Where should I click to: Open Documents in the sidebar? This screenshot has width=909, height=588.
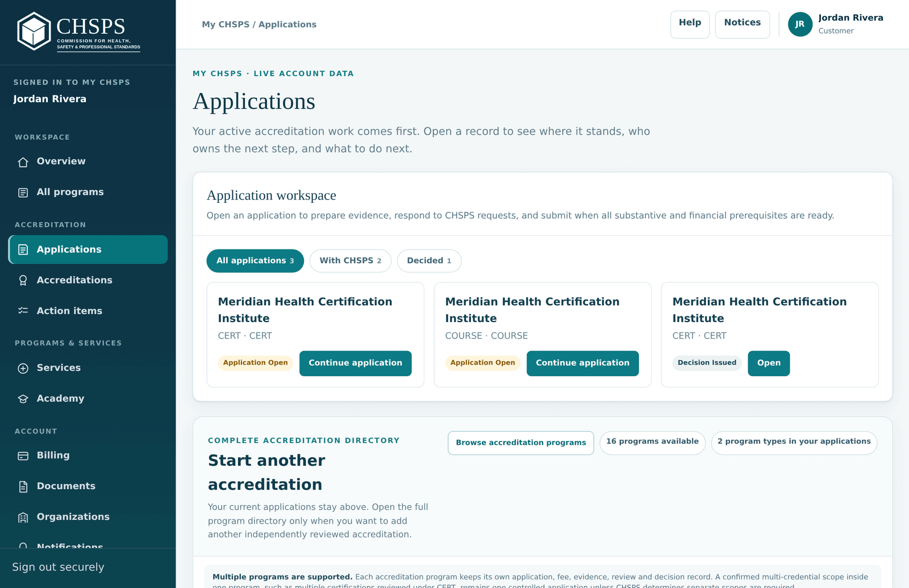(88, 486)
